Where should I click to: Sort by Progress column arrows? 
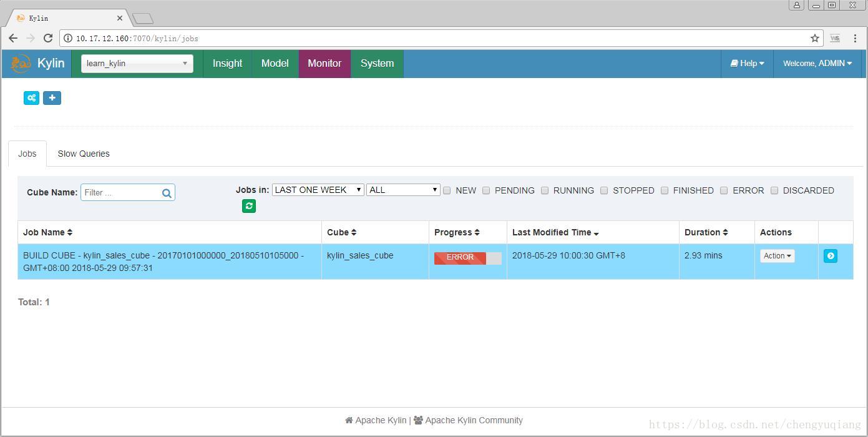[x=477, y=232]
